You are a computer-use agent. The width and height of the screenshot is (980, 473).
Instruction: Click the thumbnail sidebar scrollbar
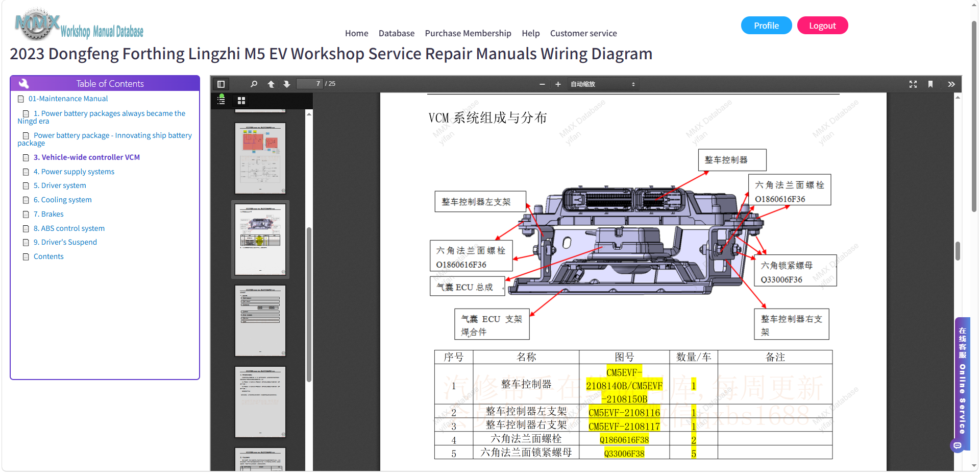[309, 304]
